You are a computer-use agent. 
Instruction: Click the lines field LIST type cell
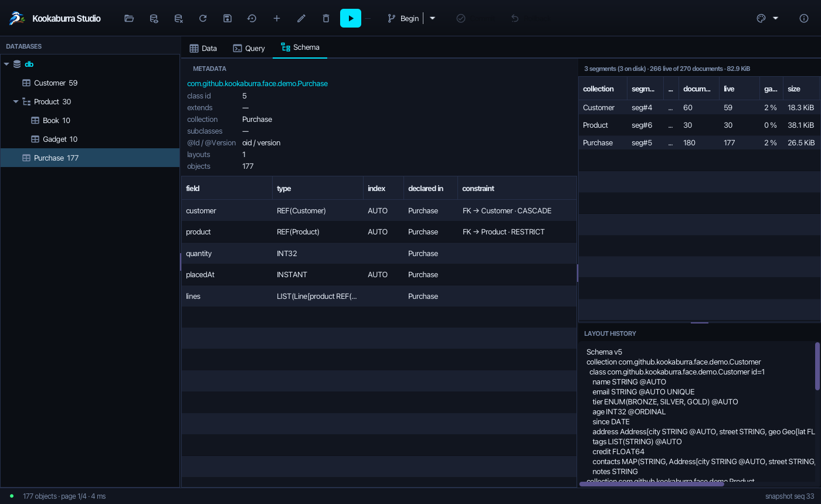318,297
